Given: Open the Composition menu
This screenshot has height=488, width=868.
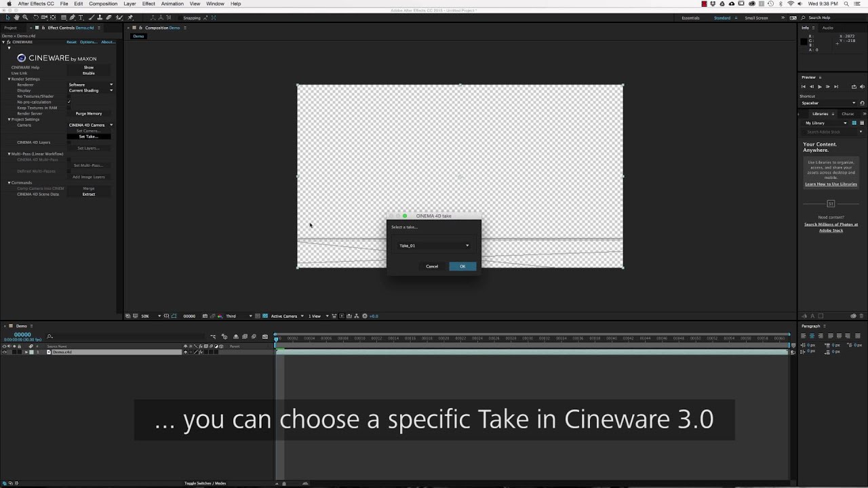Looking at the screenshot, I should (103, 4).
